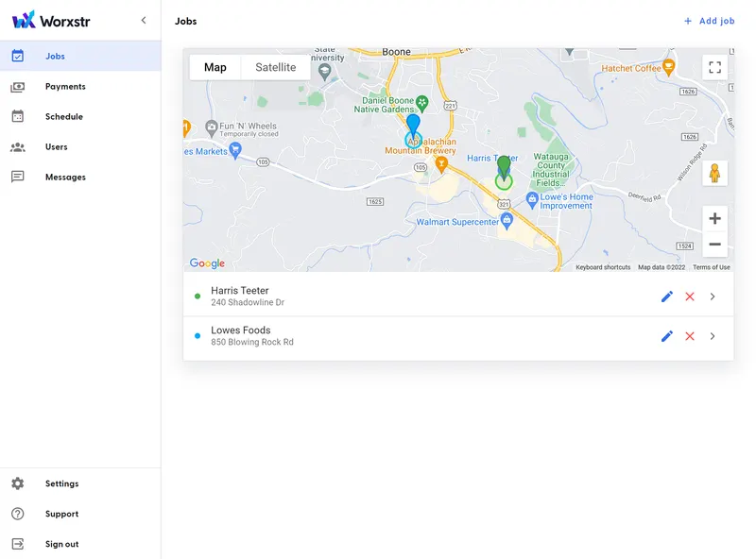Click the Jobs calendar-check icon
This screenshot has width=756, height=559.
[18, 56]
